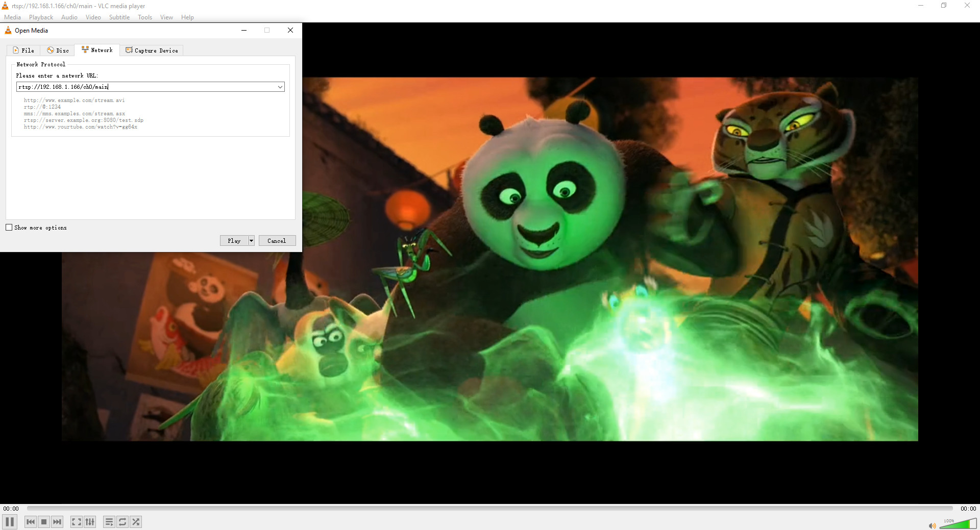Mute audio via the speaker icon
Screen dimensions: 980x530
932,525
